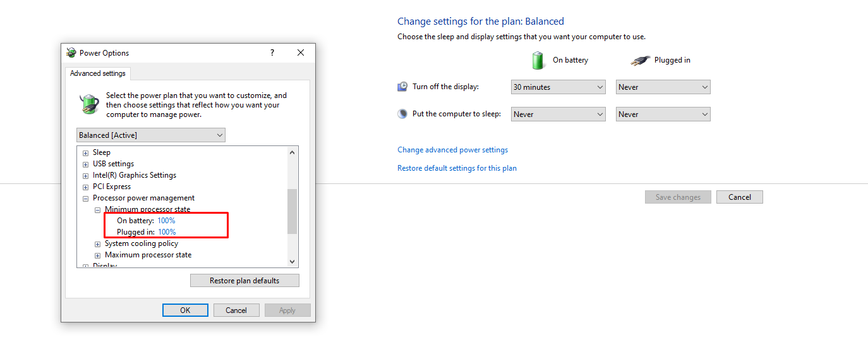This screenshot has width=868, height=356.
Task: Click the On battery 100% value
Action: 166,221
